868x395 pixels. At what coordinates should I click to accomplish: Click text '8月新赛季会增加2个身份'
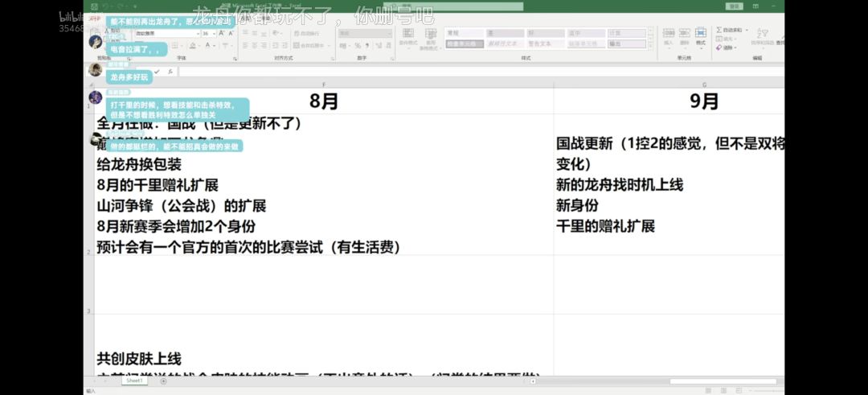176,227
